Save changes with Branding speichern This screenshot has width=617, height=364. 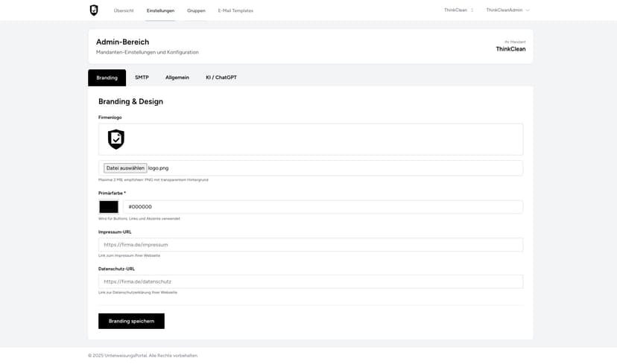(131, 321)
